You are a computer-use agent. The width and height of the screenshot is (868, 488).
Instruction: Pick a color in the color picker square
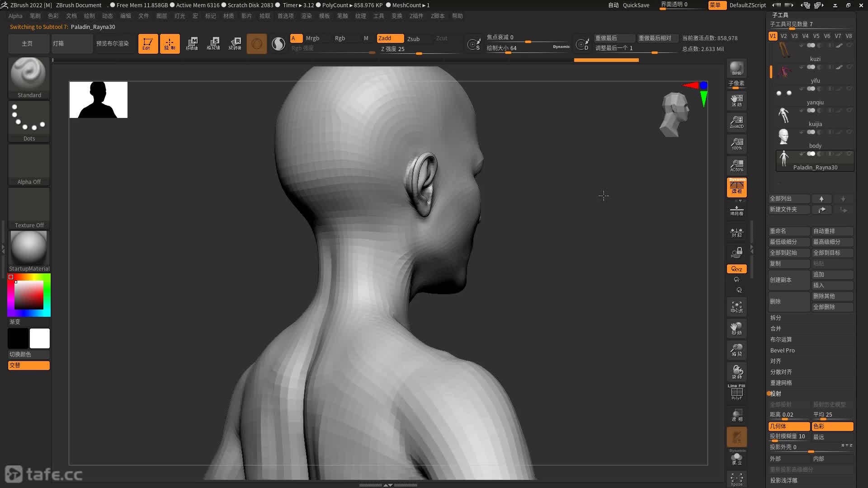tap(29, 295)
